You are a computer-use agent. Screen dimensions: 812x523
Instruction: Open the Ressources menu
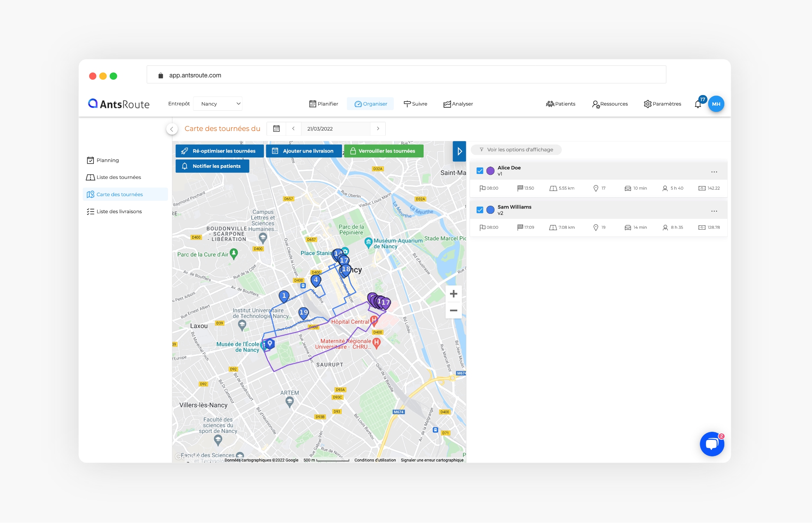point(610,104)
